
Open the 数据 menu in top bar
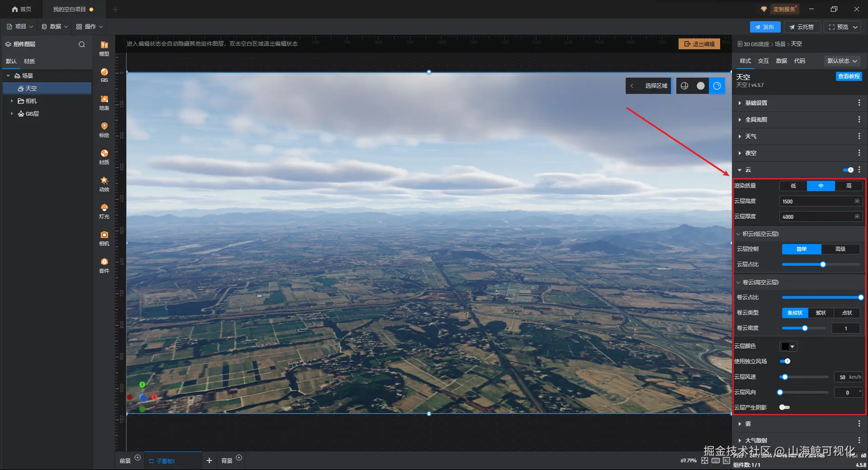pos(55,27)
